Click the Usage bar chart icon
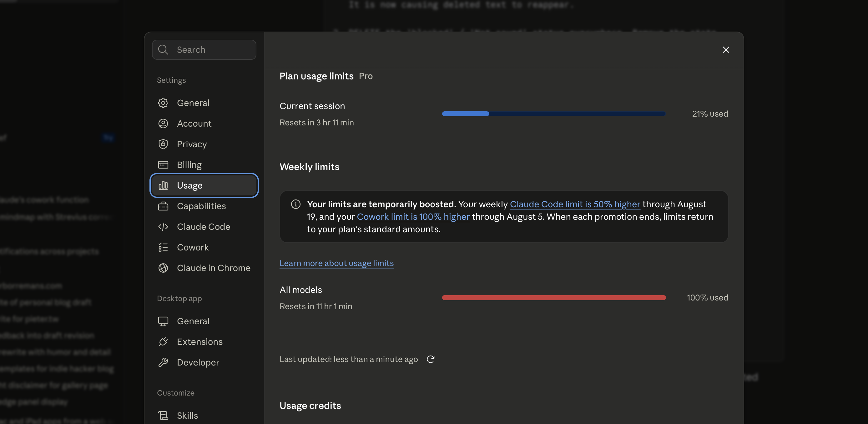868x424 pixels. tap(163, 185)
